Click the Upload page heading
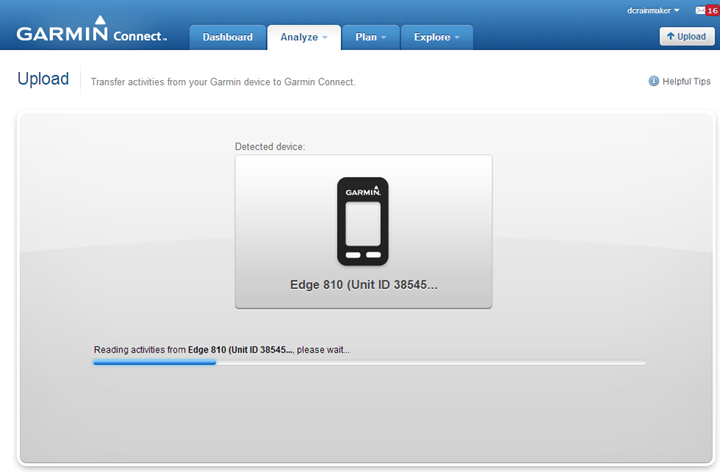Screen dimensions: 720x472 pyautogui.click(x=43, y=79)
